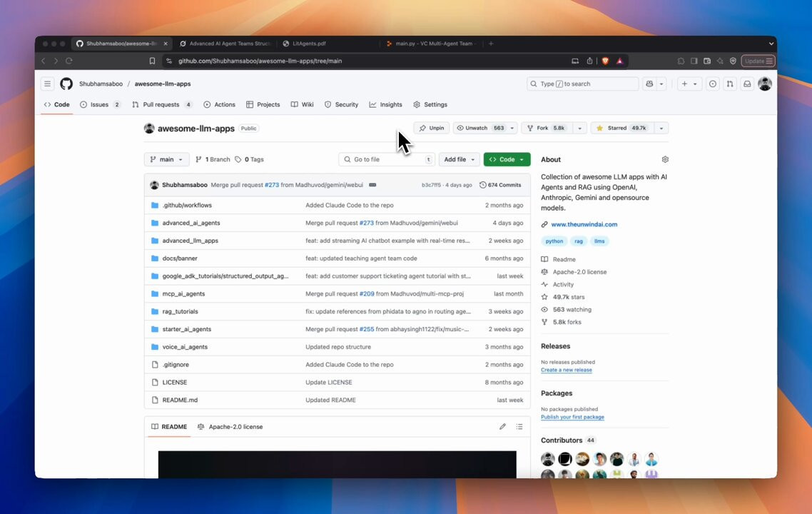Open the voice_ai_agents folder
This screenshot has width=812, height=514.
pos(185,347)
